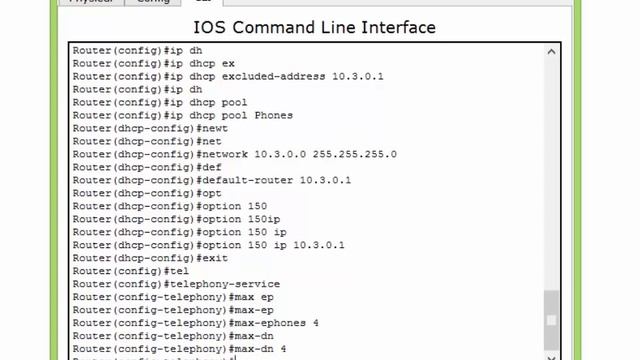Click the 'option 150 ip 10.3.0.1' line
640x360 pixels.
pyautogui.click(x=209, y=245)
